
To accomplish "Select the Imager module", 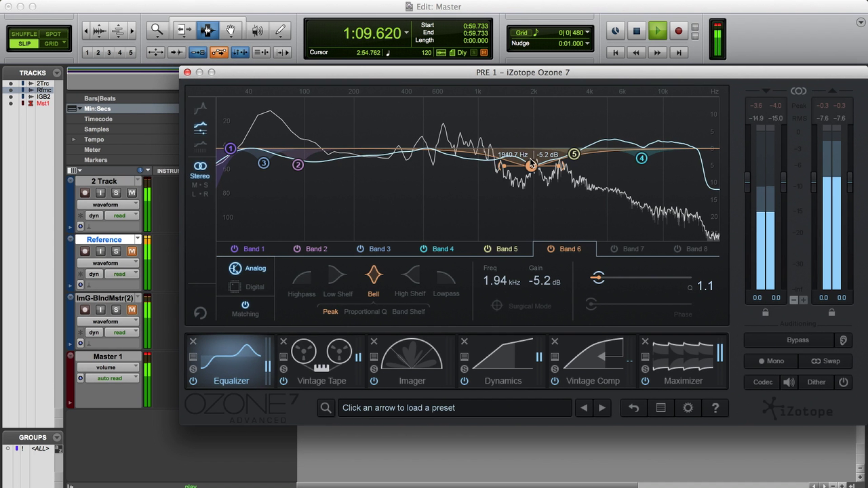I will point(412,363).
